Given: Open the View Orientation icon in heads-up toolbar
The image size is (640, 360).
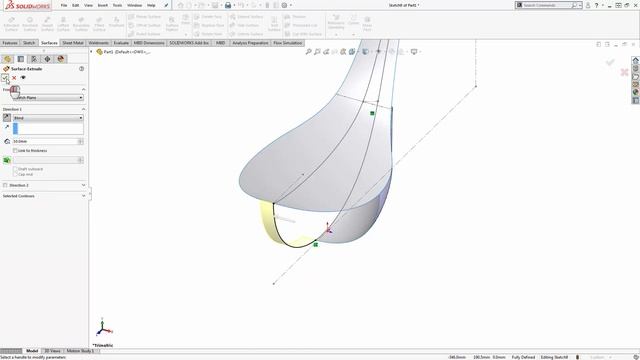Looking at the screenshot, I should click(x=352, y=51).
